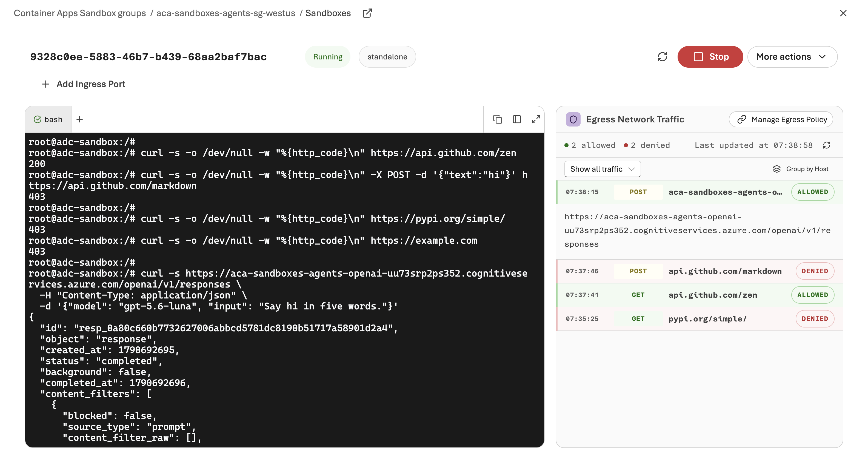Go to Container Apps Sandbox groups breadcrumb

click(x=79, y=13)
